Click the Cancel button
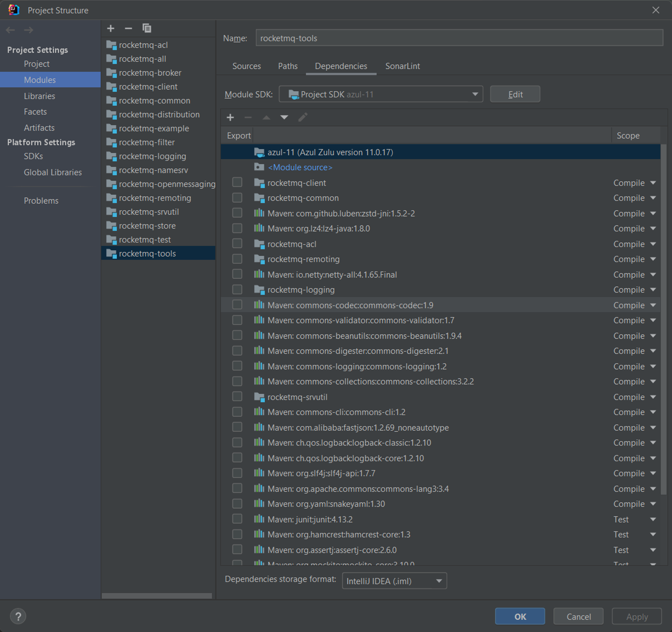 pos(578,617)
